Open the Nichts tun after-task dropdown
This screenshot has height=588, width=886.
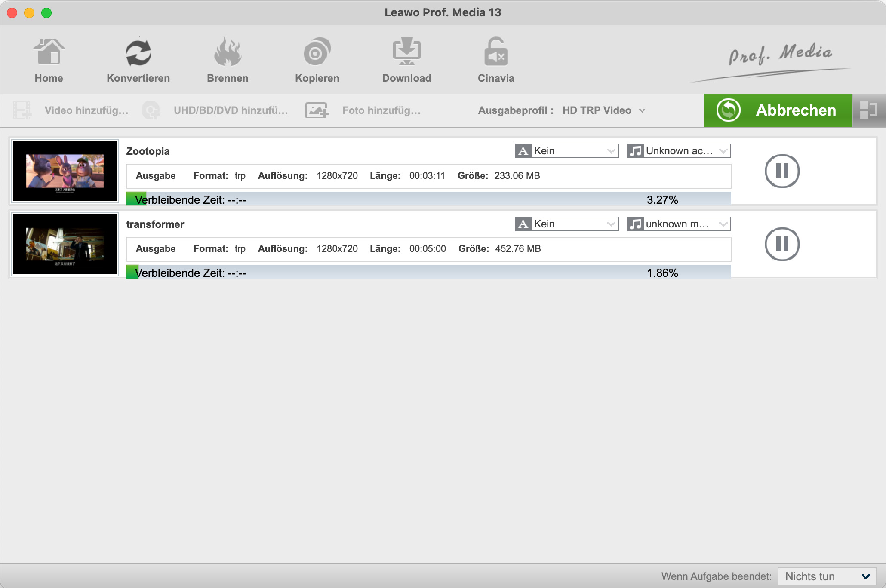[827, 576]
